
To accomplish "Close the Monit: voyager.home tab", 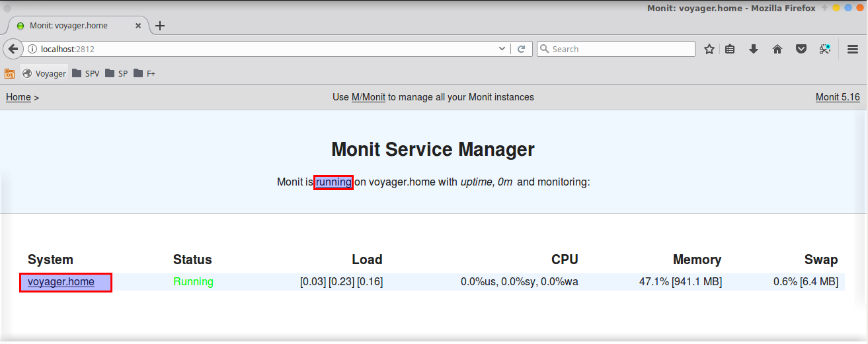I will (139, 26).
